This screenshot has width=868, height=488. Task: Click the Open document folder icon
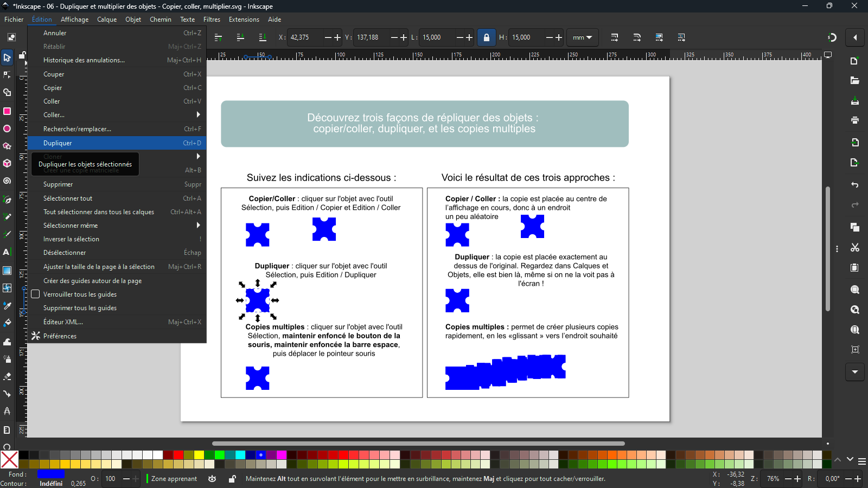[855, 81]
